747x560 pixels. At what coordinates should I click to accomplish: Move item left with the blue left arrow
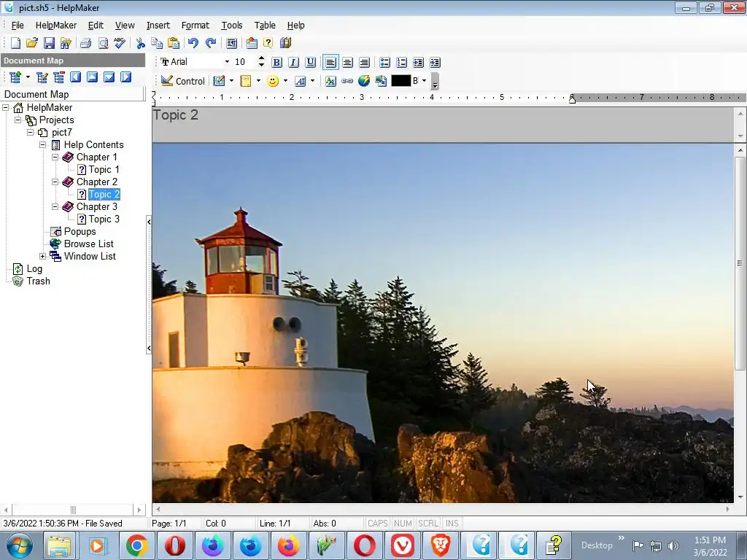coord(75,77)
